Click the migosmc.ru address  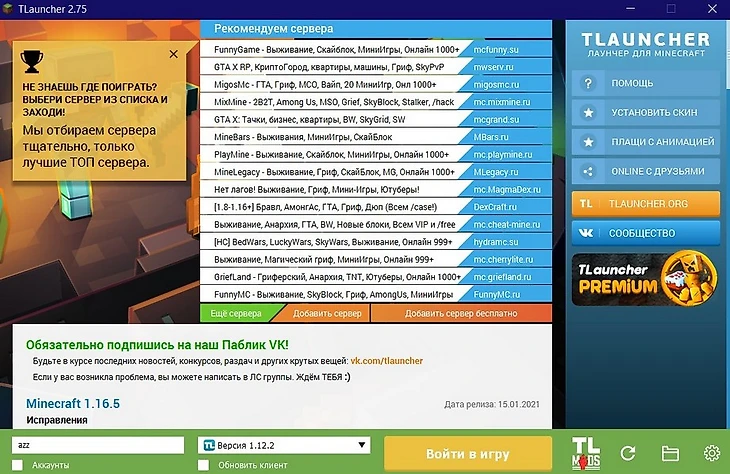(496, 85)
